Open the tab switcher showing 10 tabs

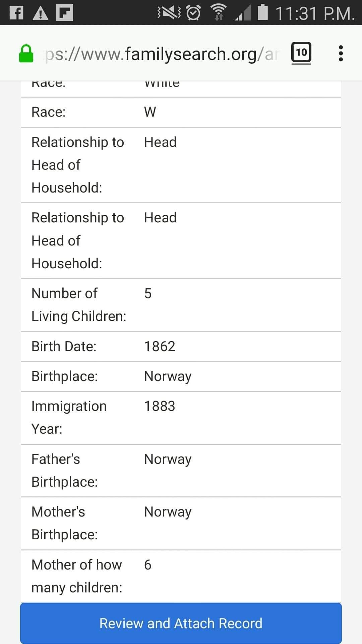point(301,53)
